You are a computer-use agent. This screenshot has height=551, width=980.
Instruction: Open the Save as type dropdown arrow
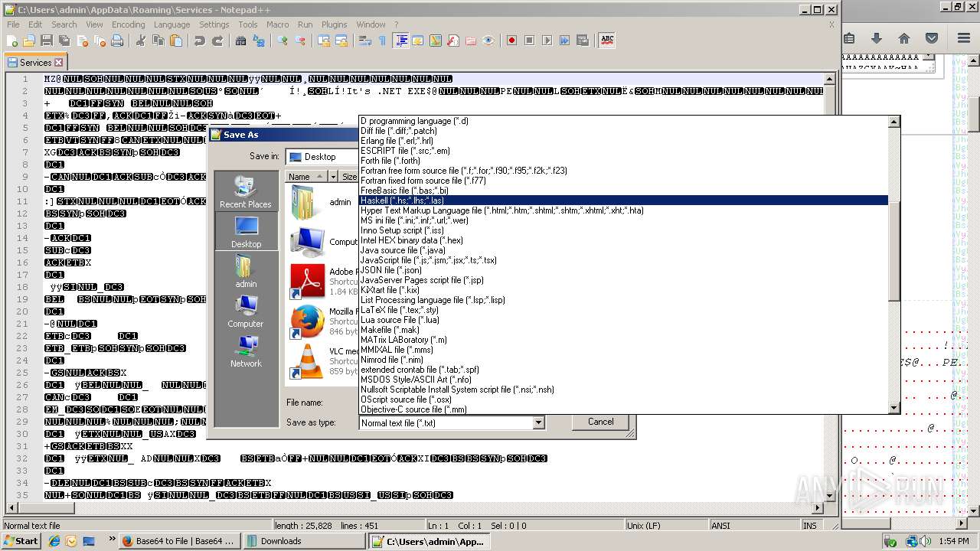tap(538, 422)
